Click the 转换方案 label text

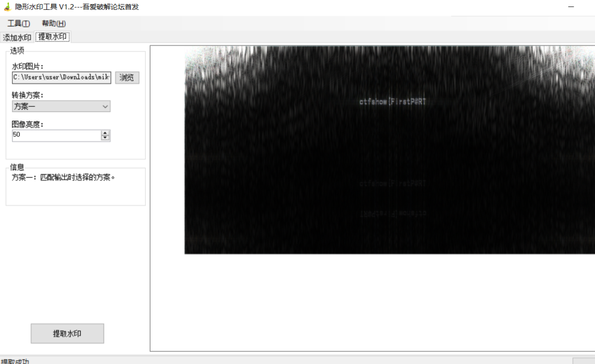pos(28,95)
